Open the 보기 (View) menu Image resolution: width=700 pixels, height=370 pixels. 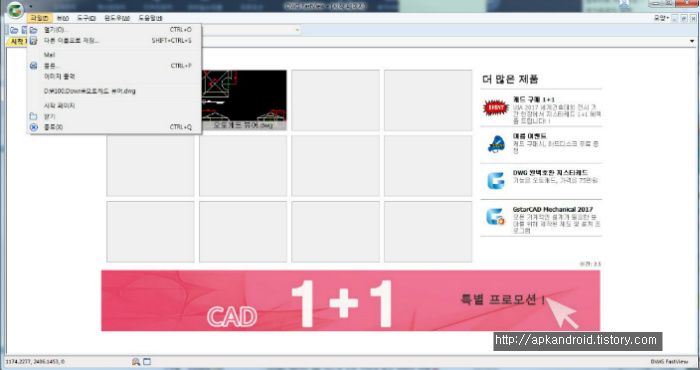click(x=62, y=18)
